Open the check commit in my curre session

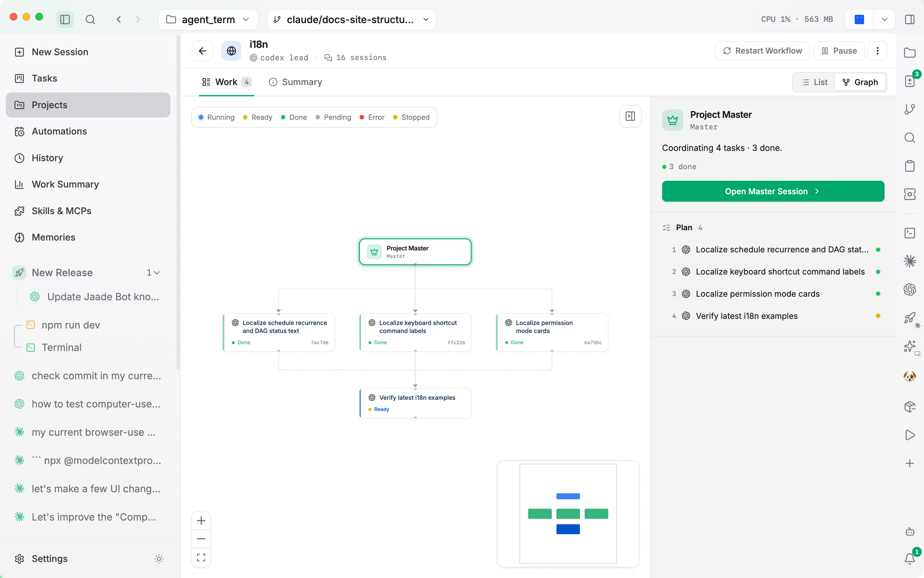click(88, 376)
